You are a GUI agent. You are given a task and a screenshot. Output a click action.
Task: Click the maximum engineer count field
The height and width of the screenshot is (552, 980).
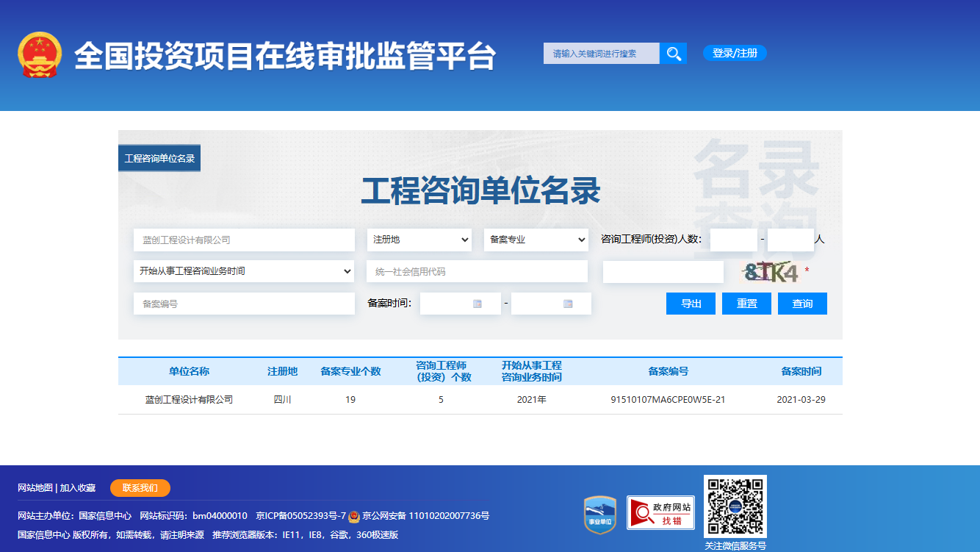(790, 240)
